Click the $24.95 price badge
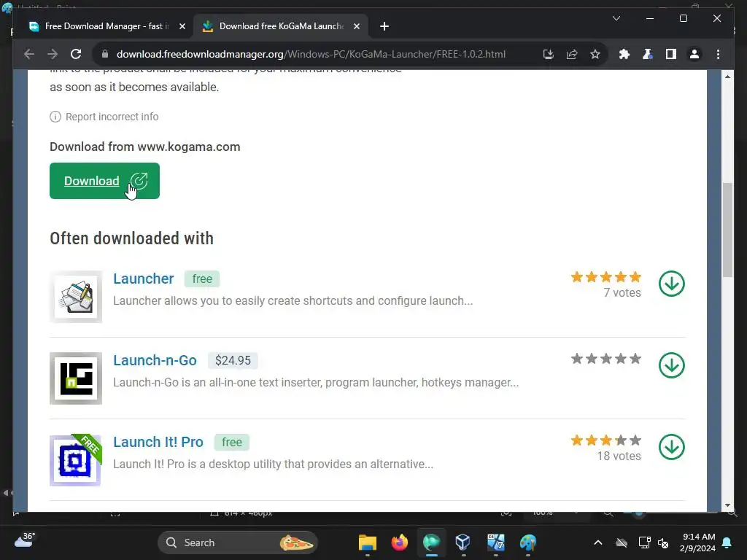The image size is (747, 560). click(x=233, y=360)
